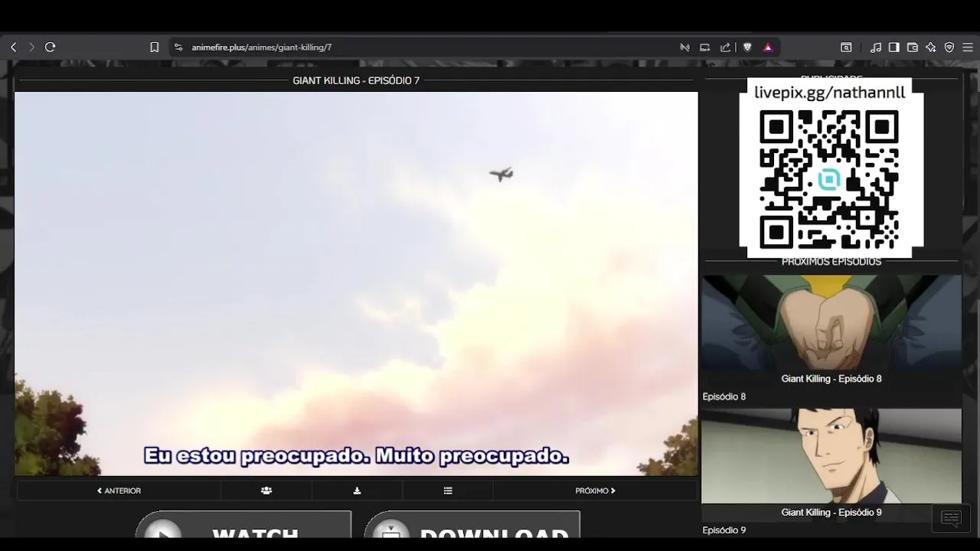Click the group people icon below the video
The height and width of the screenshot is (551, 980).
266,491
